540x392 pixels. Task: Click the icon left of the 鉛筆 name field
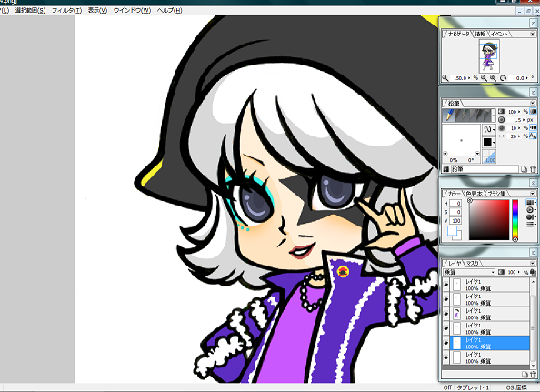[445, 169]
